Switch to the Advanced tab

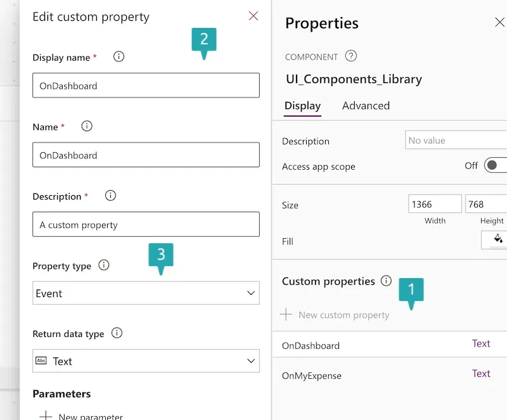point(366,106)
